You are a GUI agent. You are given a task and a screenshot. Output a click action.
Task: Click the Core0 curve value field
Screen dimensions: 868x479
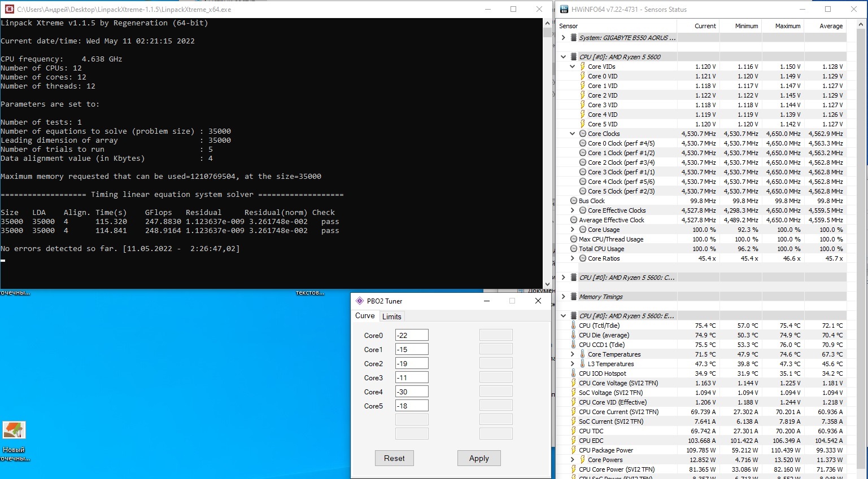click(x=412, y=335)
